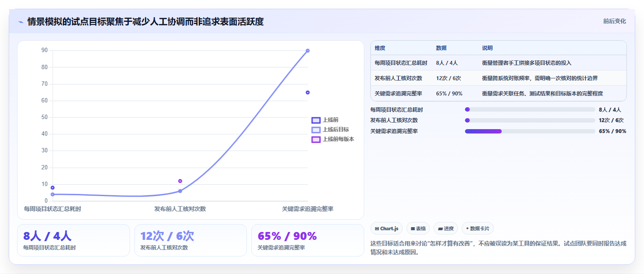644x274 pixels.
Task: Click the 上线前 legend color box
Action: click(316, 120)
